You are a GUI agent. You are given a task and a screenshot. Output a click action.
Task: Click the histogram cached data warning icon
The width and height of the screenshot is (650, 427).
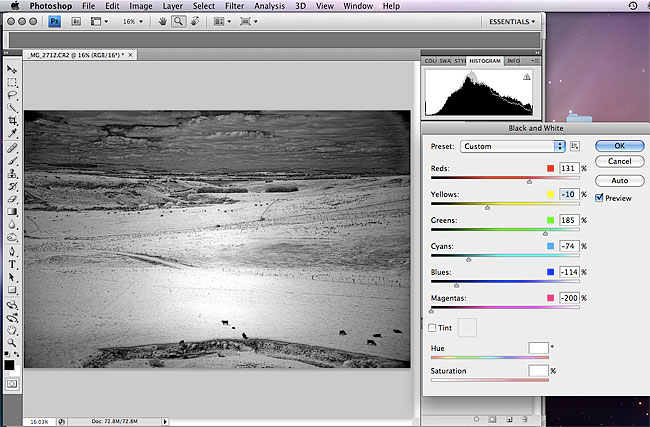pos(526,76)
